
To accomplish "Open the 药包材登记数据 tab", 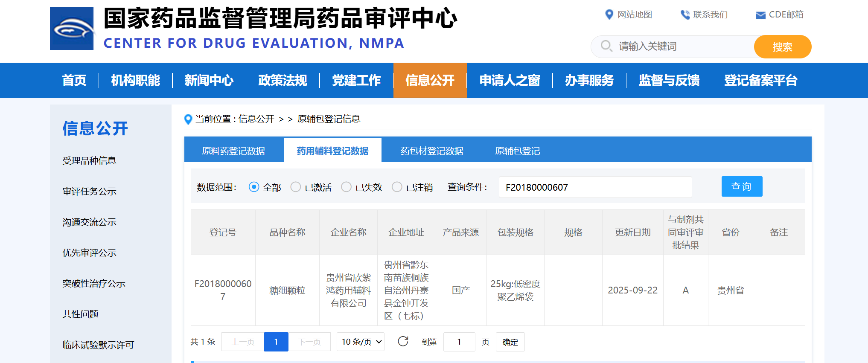I will [x=431, y=151].
